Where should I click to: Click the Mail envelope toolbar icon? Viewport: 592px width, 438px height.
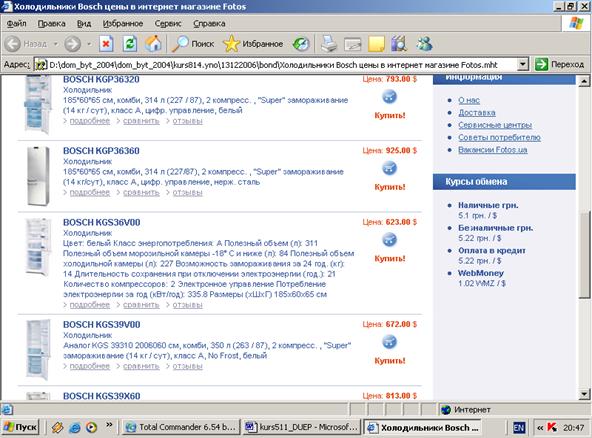click(353, 44)
